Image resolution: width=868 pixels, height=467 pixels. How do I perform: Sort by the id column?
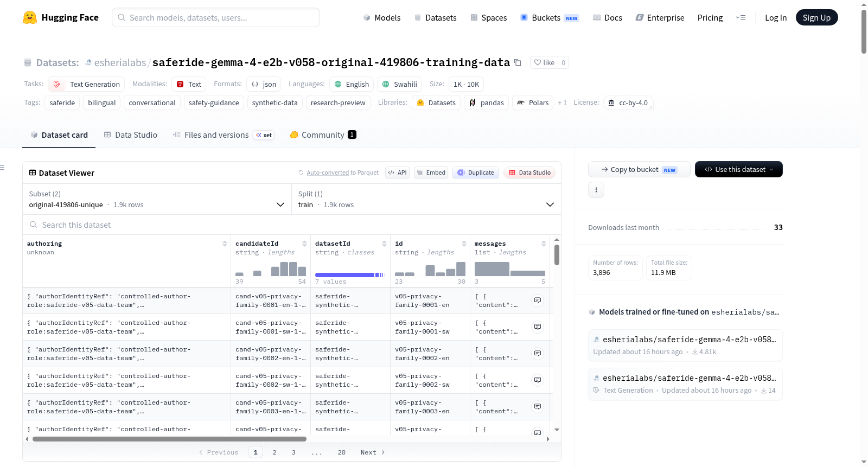464,244
